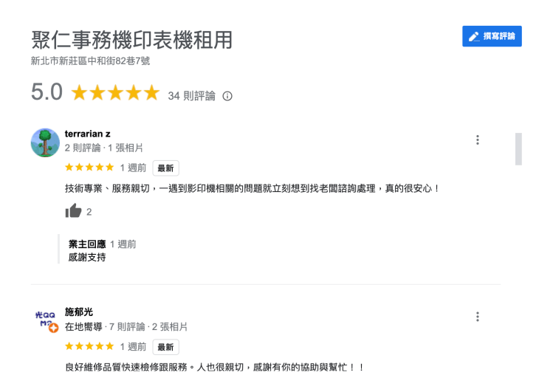This screenshot has height=392, width=553.
Task: Click star rating on terrarian z review
Action: pyautogui.click(x=89, y=168)
